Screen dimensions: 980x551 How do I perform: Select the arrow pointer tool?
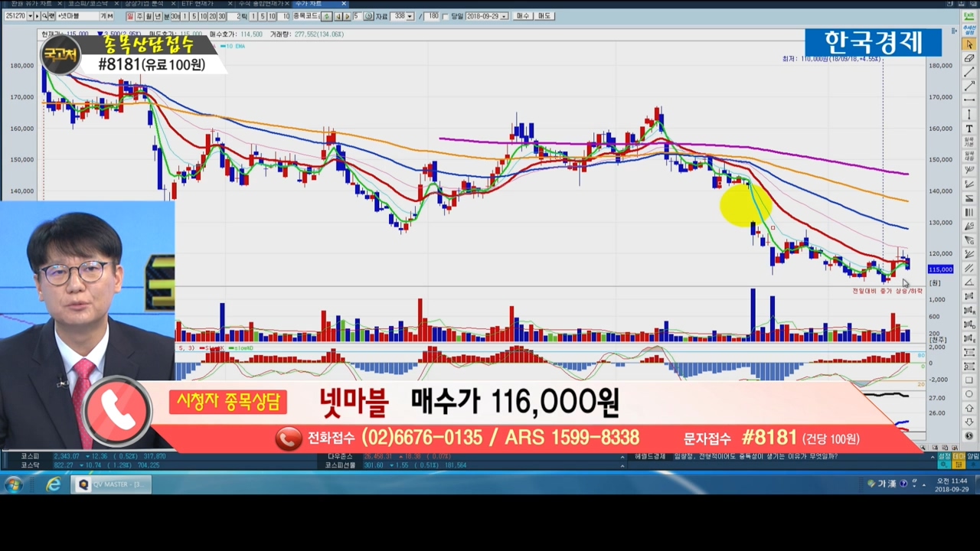click(x=969, y=44)
